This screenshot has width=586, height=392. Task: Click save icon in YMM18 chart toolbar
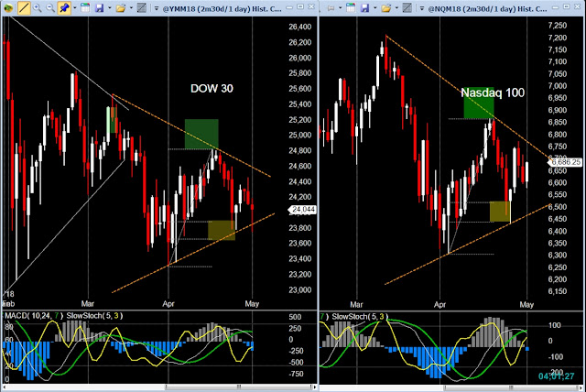tap(100, 8)
